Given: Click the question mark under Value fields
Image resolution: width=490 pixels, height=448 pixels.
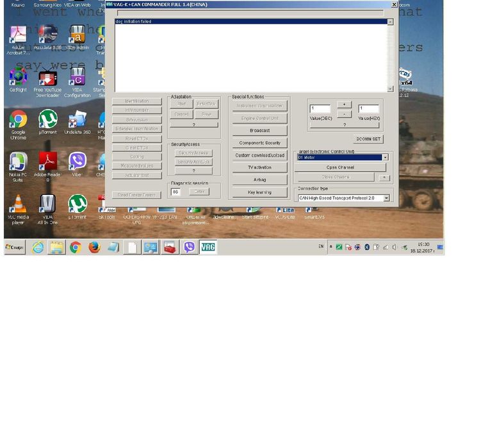Looking at the screenshot, I should [x=345, y=125].
